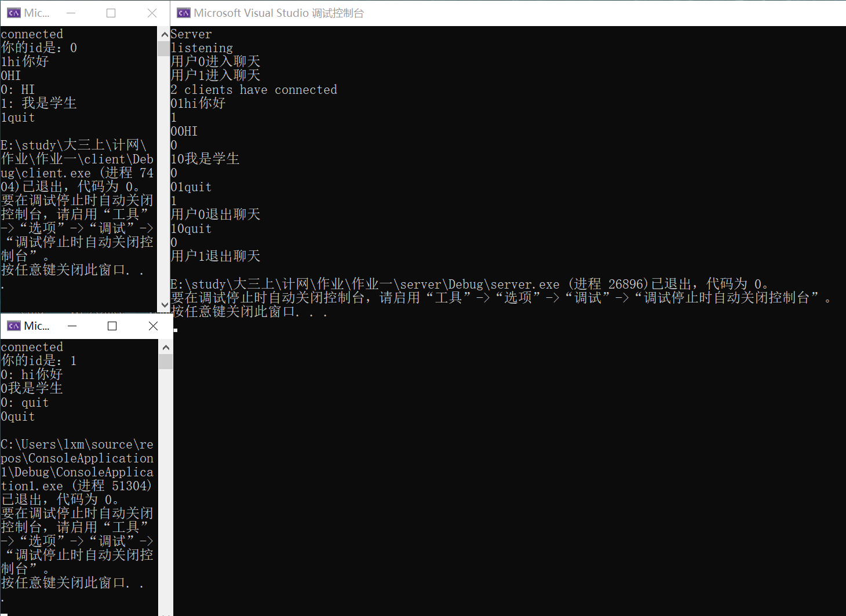Screen dimensions: 846x616
Task: Click the '你的id是: 1' line in client console
Action: pos(39,360)
